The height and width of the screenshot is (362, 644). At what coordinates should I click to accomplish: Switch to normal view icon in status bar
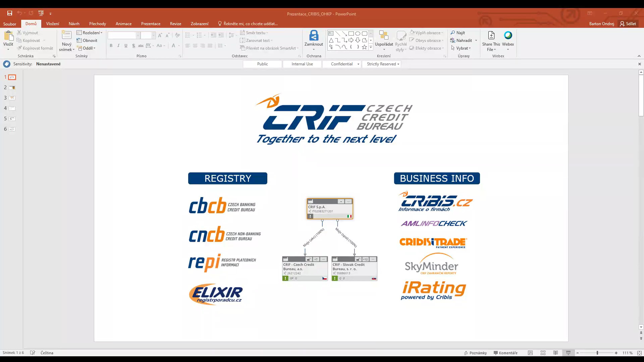[530, 353]
